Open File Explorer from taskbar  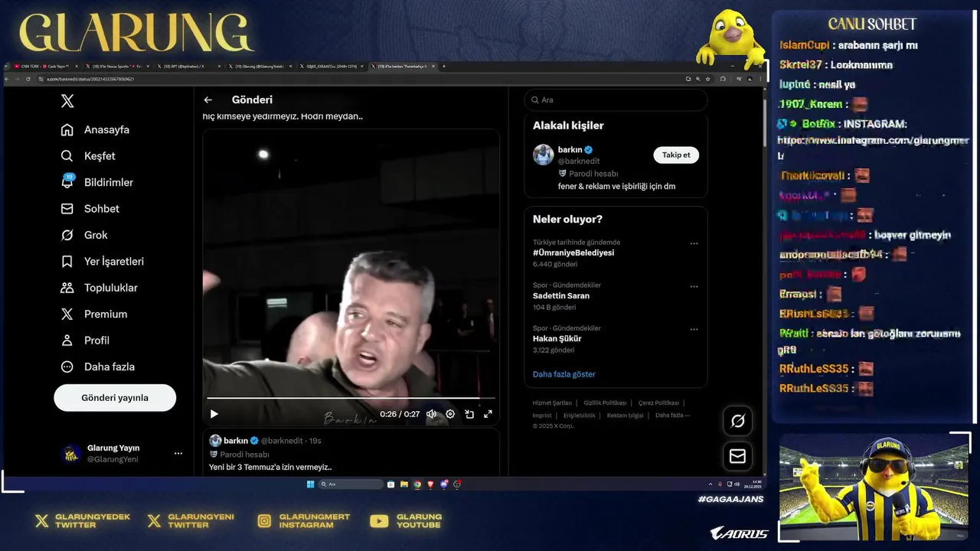(403, 484)
